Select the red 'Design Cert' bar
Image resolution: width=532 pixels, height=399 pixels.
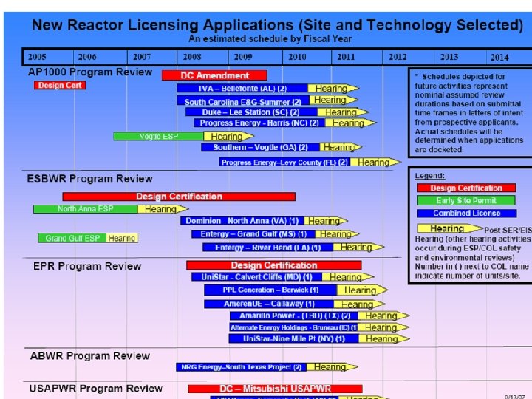(60, 85)
